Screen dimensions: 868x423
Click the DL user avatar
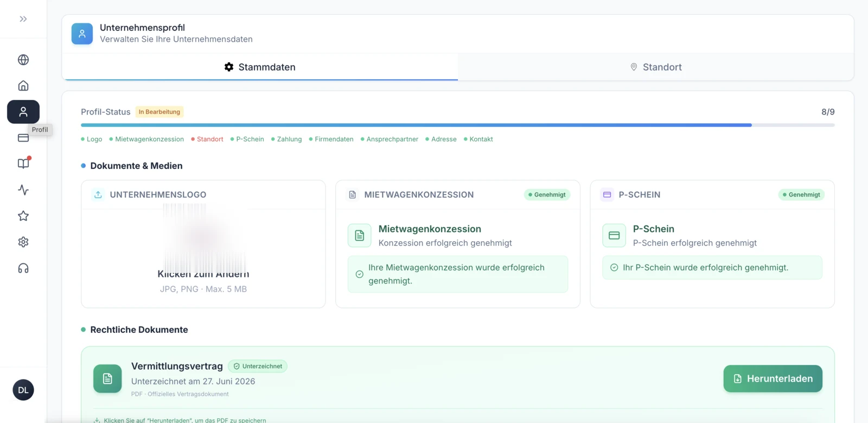click(x=23, y=390)
